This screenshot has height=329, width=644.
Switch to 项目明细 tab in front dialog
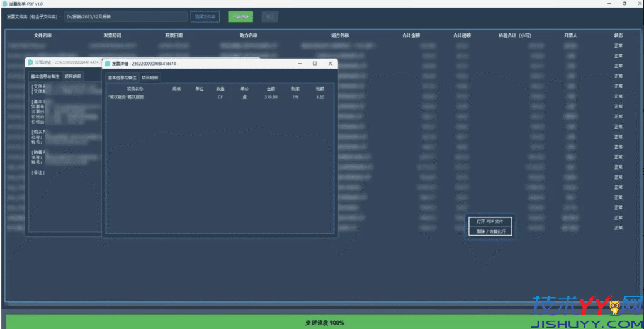[150, 78]
